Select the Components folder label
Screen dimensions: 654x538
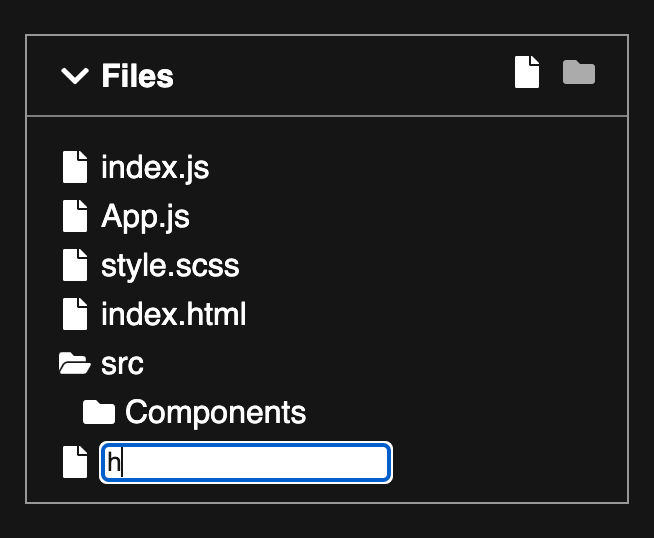(x=216, y=412)
